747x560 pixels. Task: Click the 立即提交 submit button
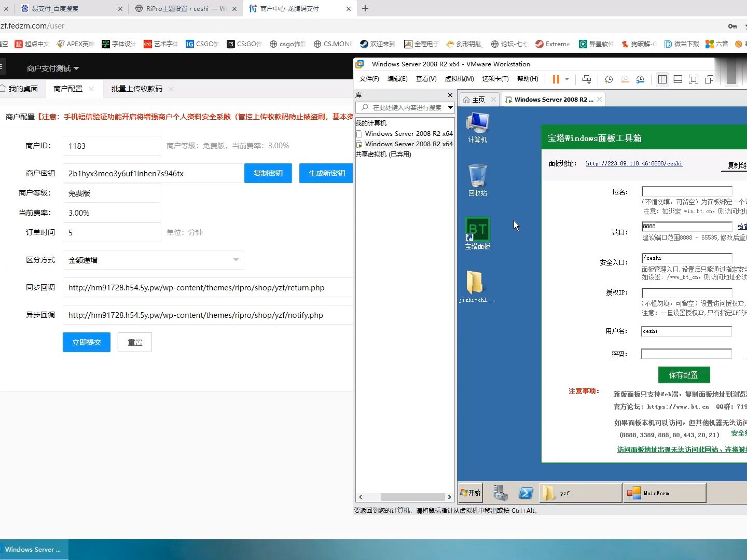[x=86, y=342]
